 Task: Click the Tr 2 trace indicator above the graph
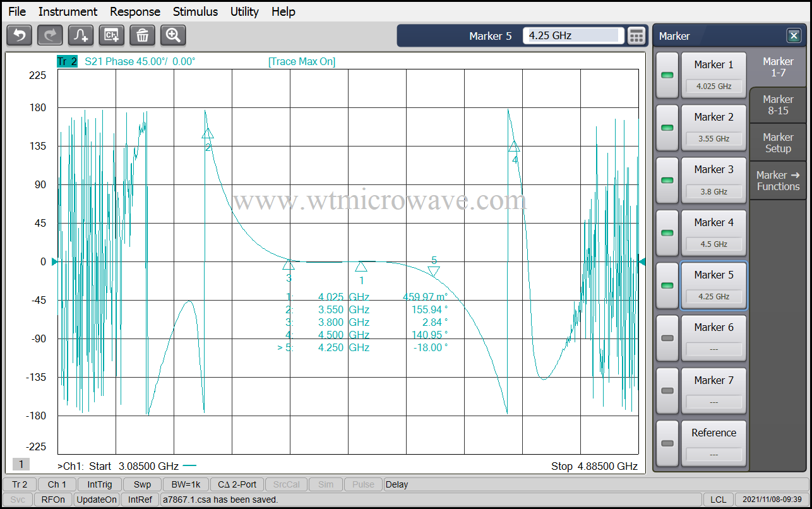pos(68,61)
